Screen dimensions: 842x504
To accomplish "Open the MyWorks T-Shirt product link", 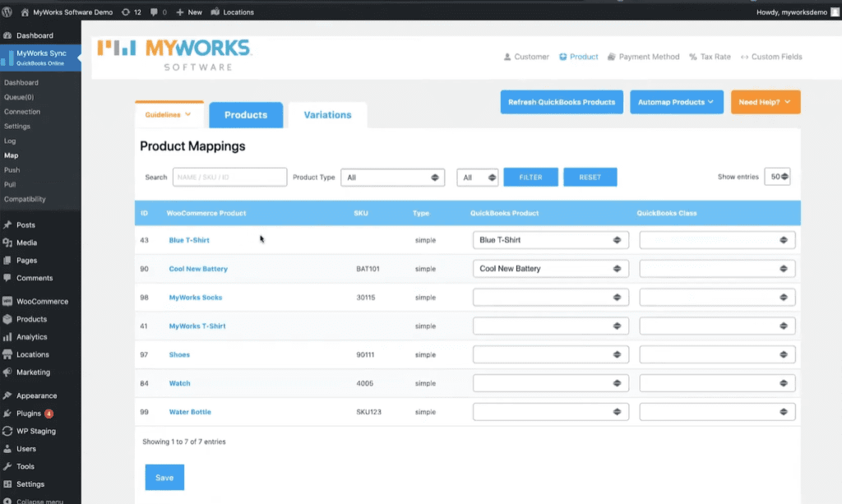I will click(197, 326).
